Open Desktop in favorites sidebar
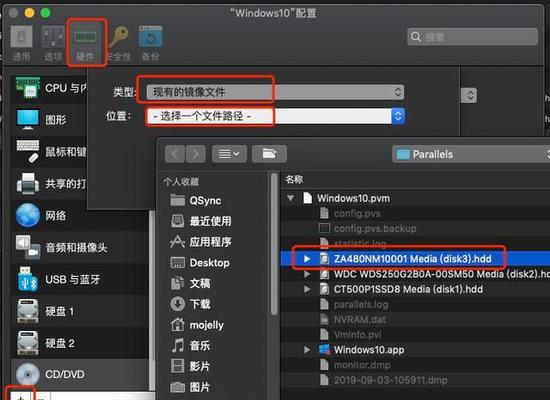Viewport: 550px width, 400px height. coord(200,262)
